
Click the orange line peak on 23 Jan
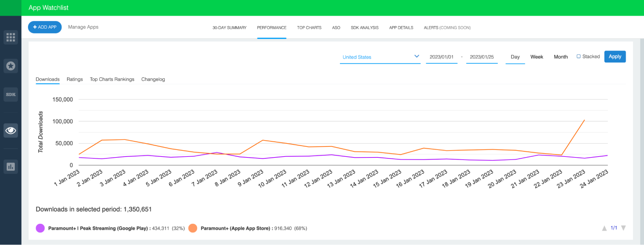(x=584, y=120)
